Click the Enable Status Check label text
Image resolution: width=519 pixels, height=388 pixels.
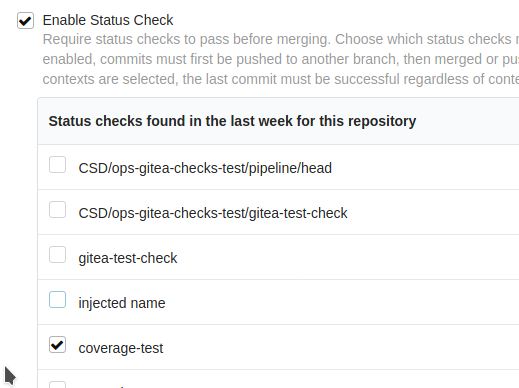(x=108, y=20)
